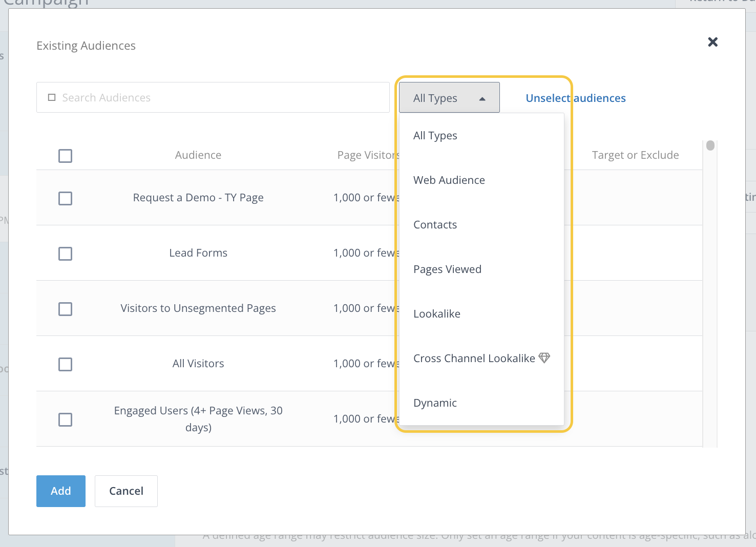Screen dimensions: 756x547
Task: Select the Lookalike audience type
Action: pos(437,314)
